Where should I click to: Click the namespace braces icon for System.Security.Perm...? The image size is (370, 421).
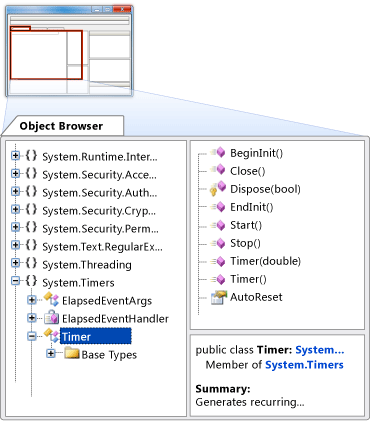pyautogui.click(x=31, y=227)
